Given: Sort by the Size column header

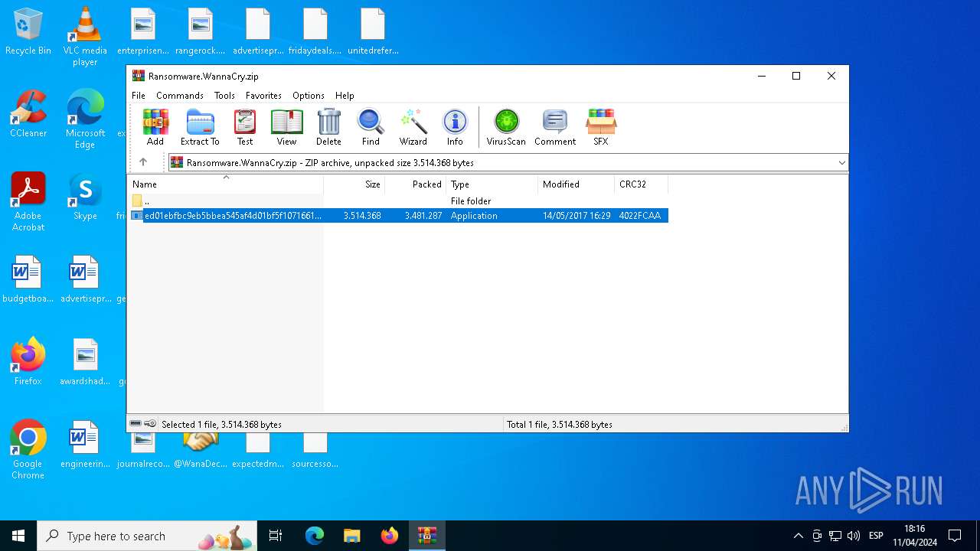Looking at the screenshot, I should (x=354, y=184).
